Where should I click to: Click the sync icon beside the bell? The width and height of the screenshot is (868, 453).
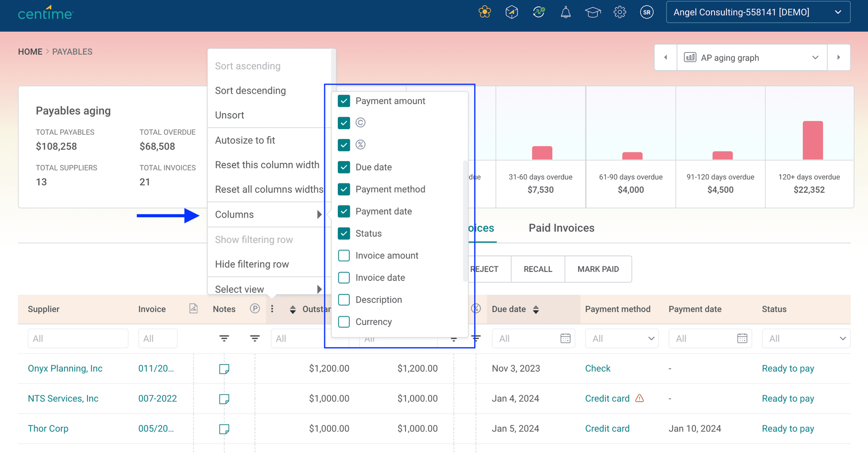point(539,12)
